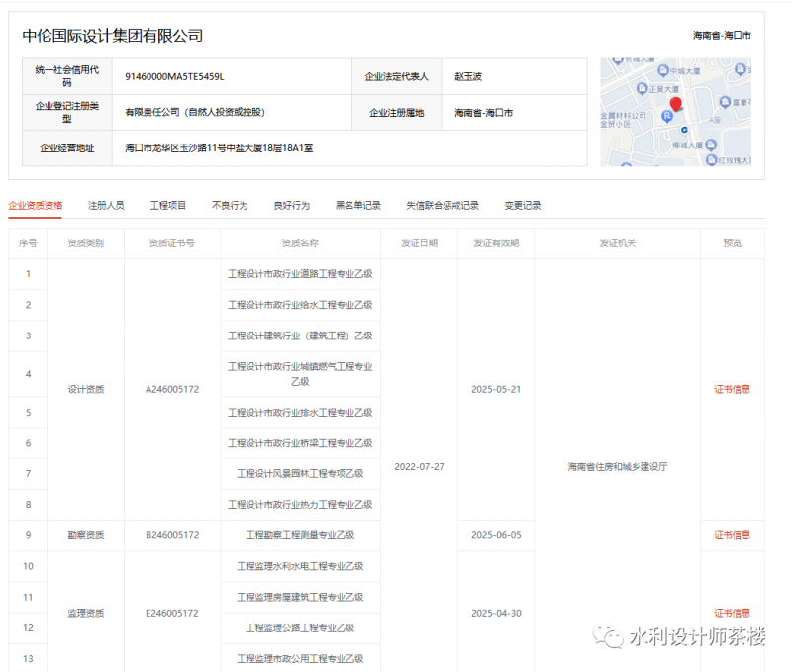Click 工程监理公路工程专业乙级

click(300, 628)
